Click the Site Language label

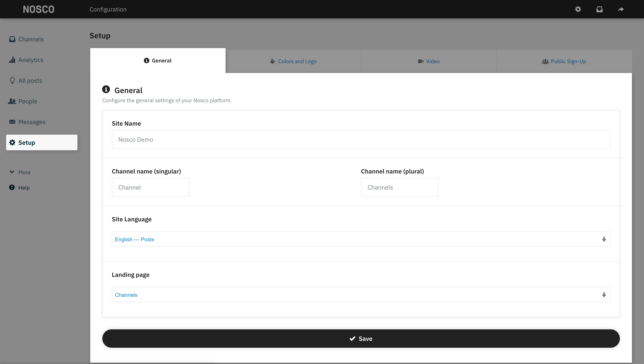(x=132, y=219)
